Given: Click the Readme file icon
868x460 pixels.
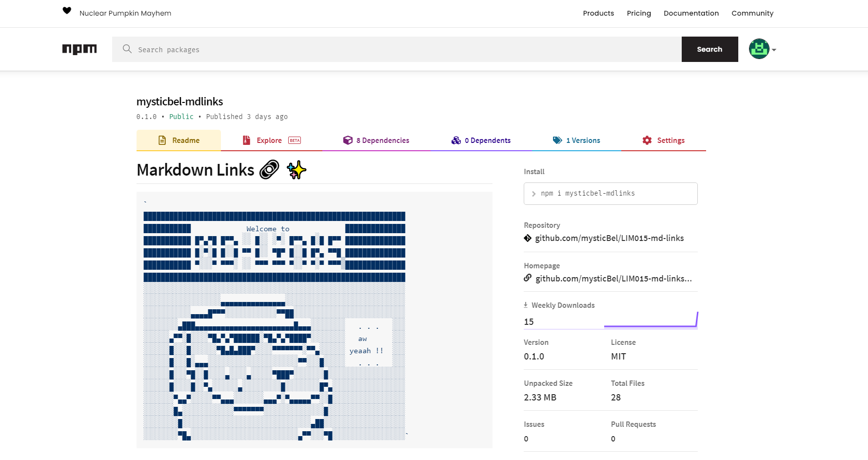Looking at the screenshot, I should point(162,140).
